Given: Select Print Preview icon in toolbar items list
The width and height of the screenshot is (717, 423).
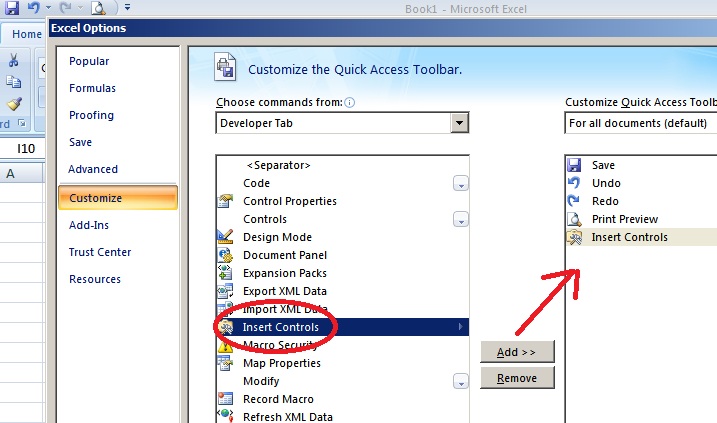Looking at the screenshot, I should pyautogui.click(x=574, y=219).
